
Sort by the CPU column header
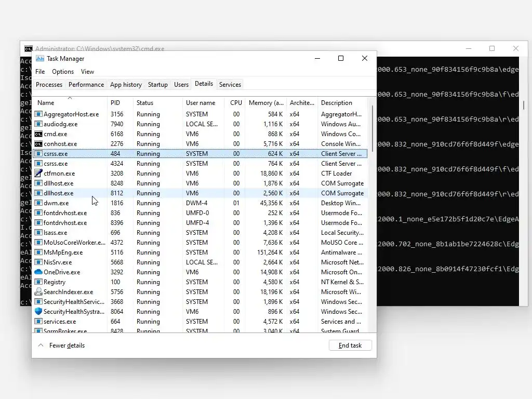click(x=236, y=102)
